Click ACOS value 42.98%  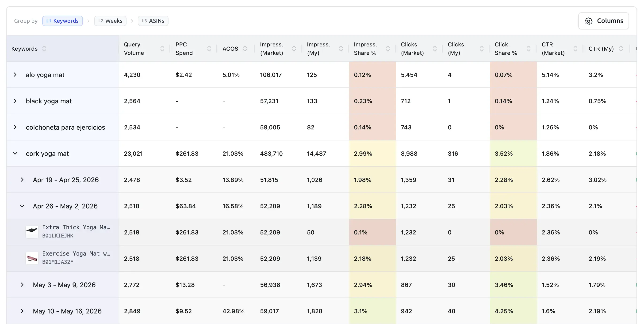tap(234, 311)
